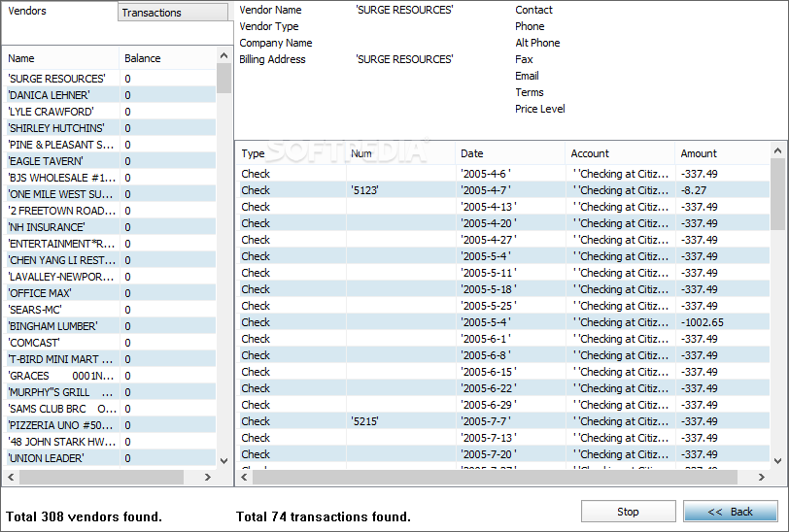This screenshot has width=789, height=532.
Task: Click transactions table scroll down arrow
Action: point(778,460)
